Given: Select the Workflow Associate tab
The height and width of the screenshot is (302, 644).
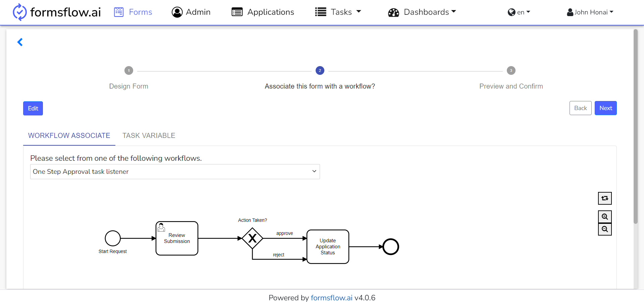Looking at the screenshot, I should tap(69, 136).
